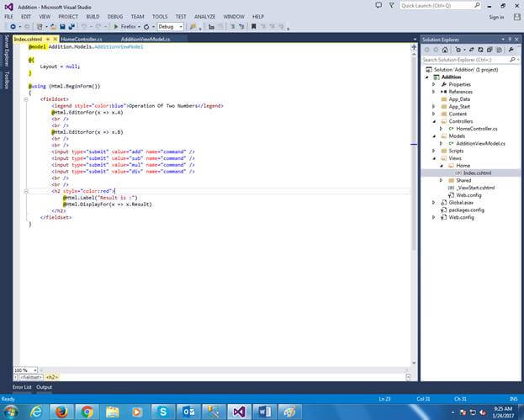Click the editor's vertical scrollbar
Image resolution: width=524 pixels, height=420 pixels.
click(x=413, y=168)
